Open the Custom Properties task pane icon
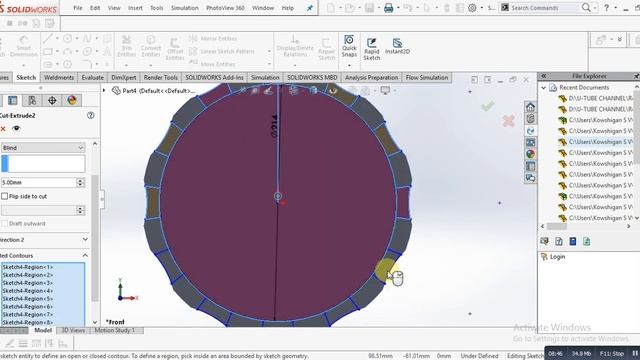 point(530,166)
